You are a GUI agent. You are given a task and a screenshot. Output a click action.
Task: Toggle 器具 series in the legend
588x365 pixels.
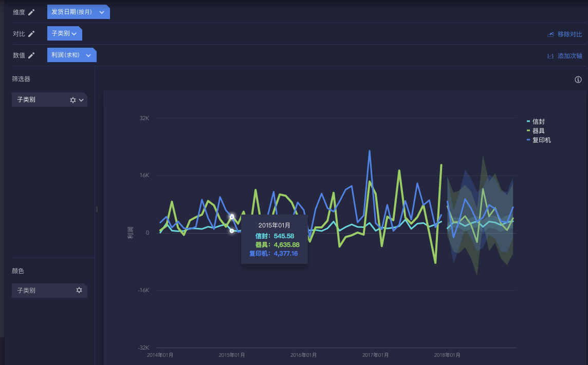click(536, 131)
